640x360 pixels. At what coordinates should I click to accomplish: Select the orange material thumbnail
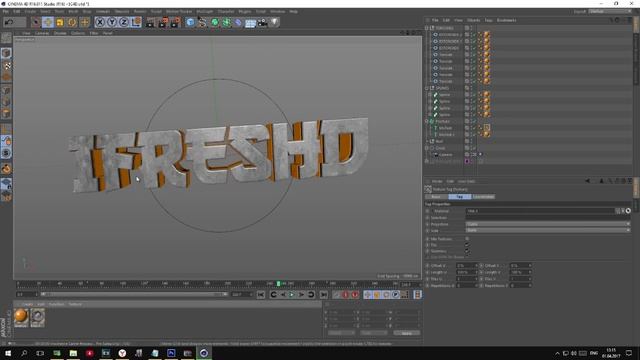(21, 317)
